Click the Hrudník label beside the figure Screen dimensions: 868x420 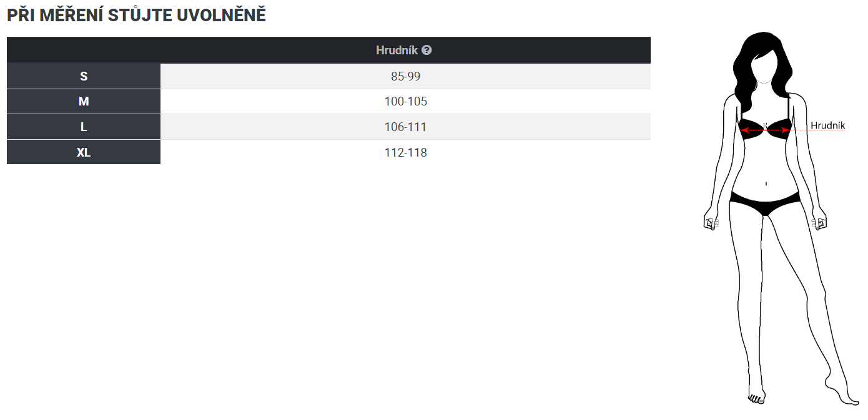(827, 125)
